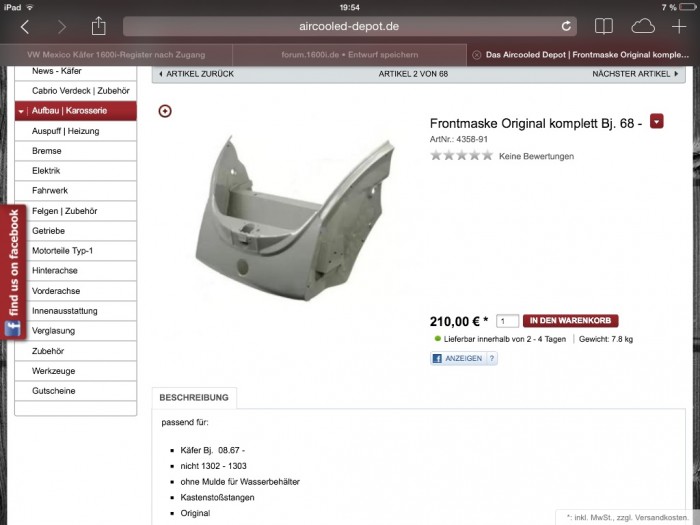Viewport: 700px width, 525px height.
Task: Open iCloud tabs cloud icon
Action: [643, 26]
